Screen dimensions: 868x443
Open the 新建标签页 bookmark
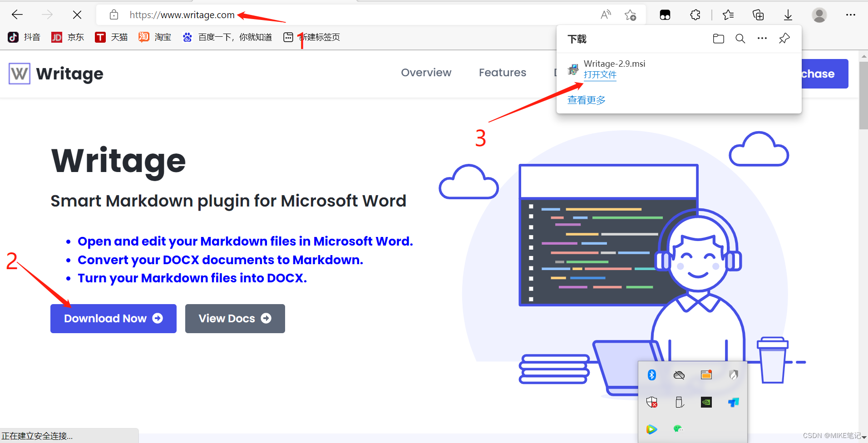(x=311, y=37)
